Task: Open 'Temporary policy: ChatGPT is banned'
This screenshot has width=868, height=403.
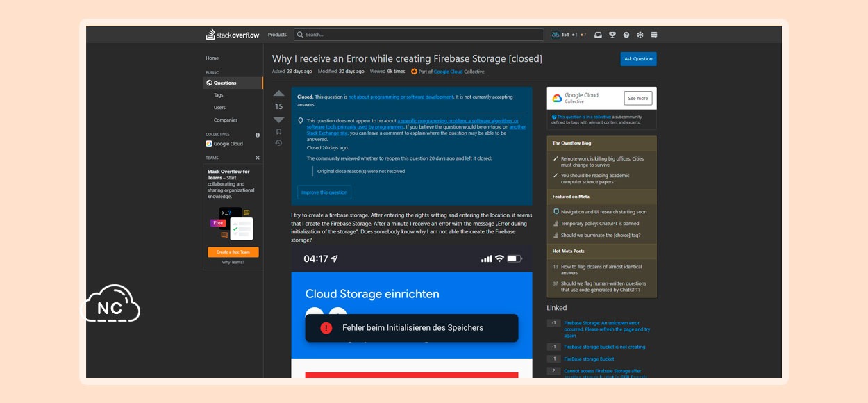Action: click(600, 224)
